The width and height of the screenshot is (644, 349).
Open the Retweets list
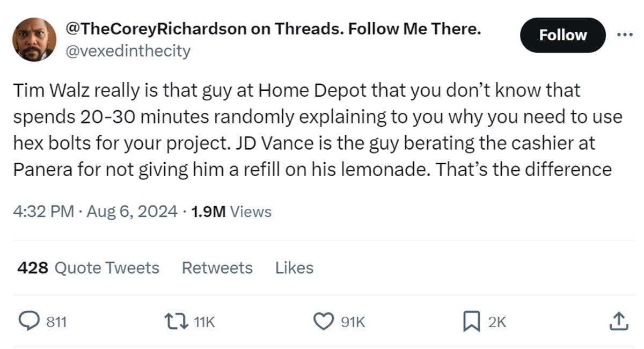pyautogui.click(x=217, y=267)
